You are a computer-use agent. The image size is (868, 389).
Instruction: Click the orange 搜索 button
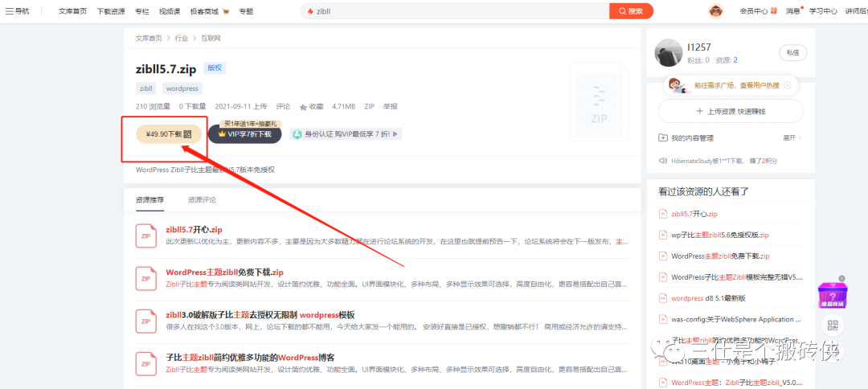(631, 11)
